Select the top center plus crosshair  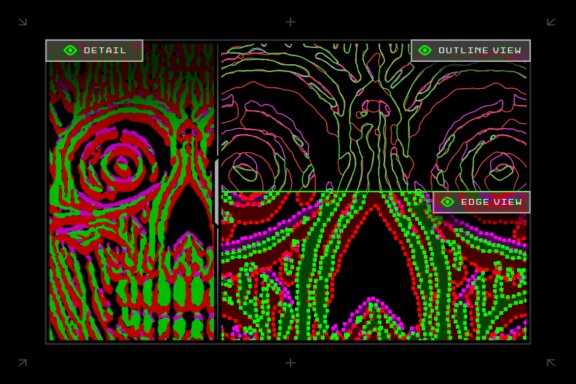(x=290, y=22)
